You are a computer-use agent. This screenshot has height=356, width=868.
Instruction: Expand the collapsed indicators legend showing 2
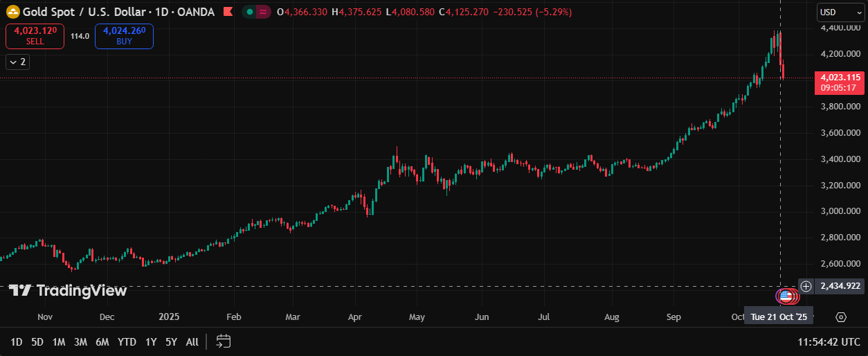click(17, 62)
